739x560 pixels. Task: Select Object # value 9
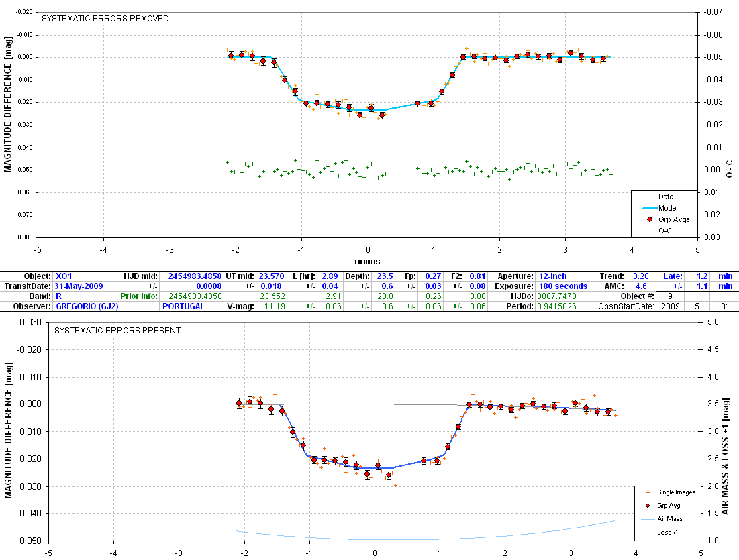[670, 296]
